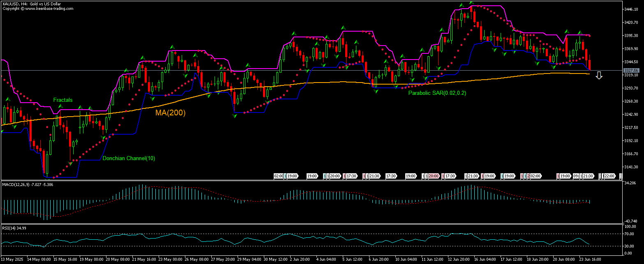Click the MA(200) label on the chart
The height and width of the screenshot is (264, 644).
coord(170,113)
